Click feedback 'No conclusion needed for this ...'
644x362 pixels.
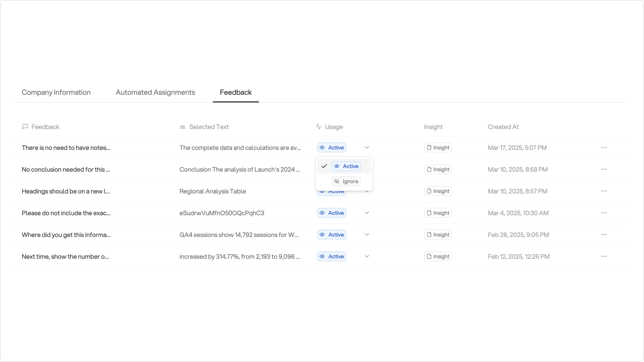[66, 169]
